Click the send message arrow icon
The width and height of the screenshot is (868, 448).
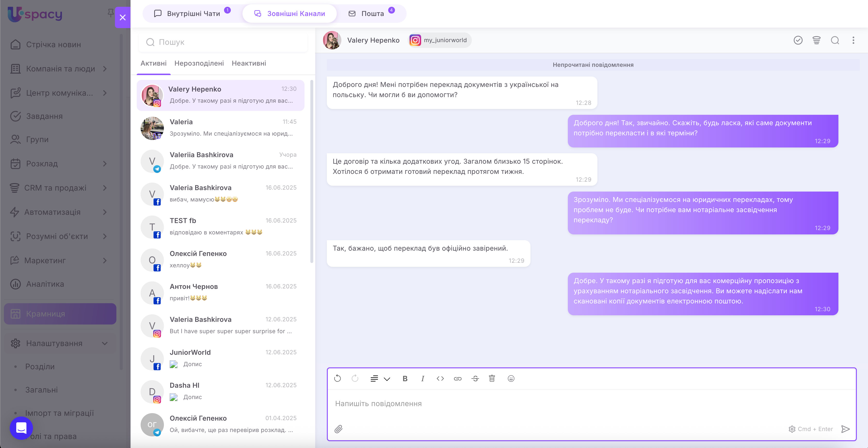tap(845, 429)
